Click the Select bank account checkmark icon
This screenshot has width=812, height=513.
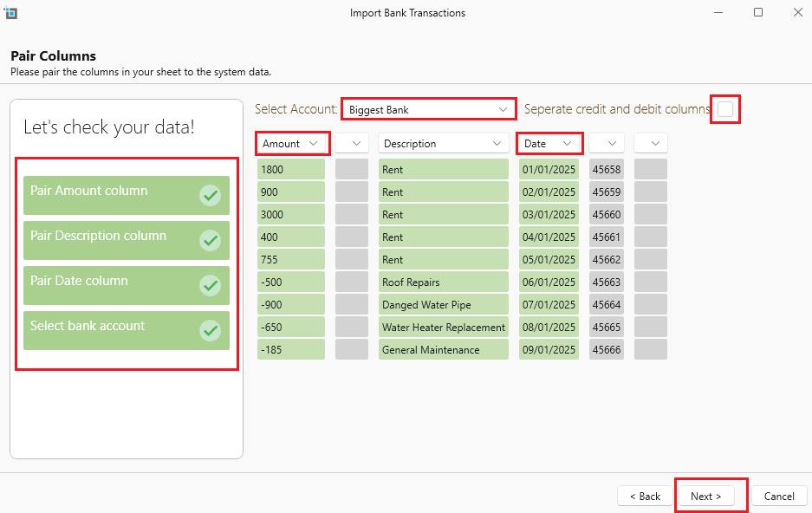(210, 331)
